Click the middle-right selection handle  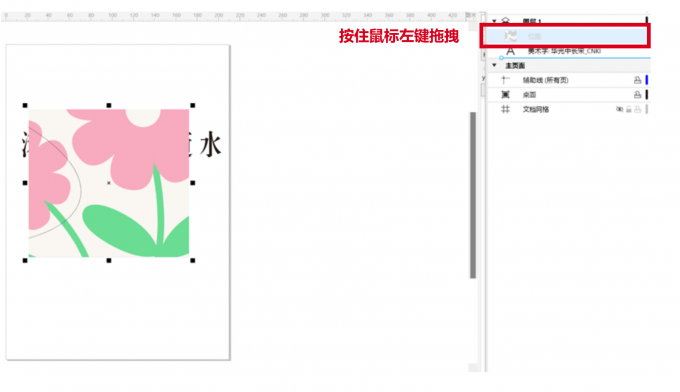[193, 183]
